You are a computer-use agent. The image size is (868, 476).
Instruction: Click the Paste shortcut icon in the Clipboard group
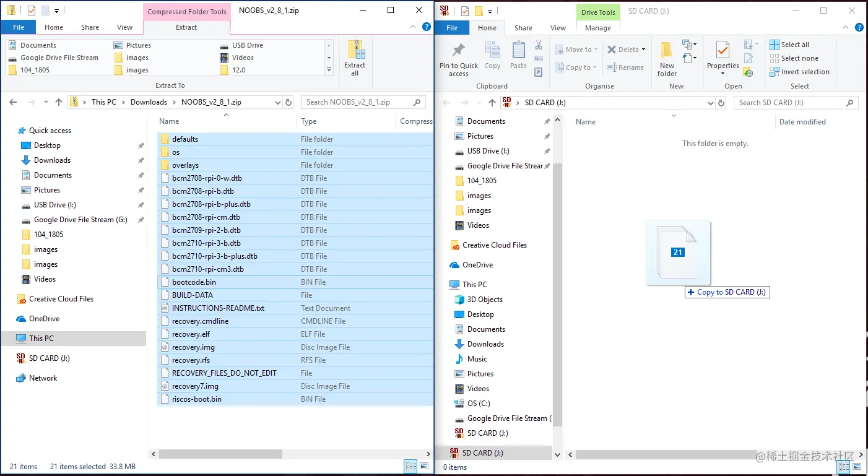(539, 72)
